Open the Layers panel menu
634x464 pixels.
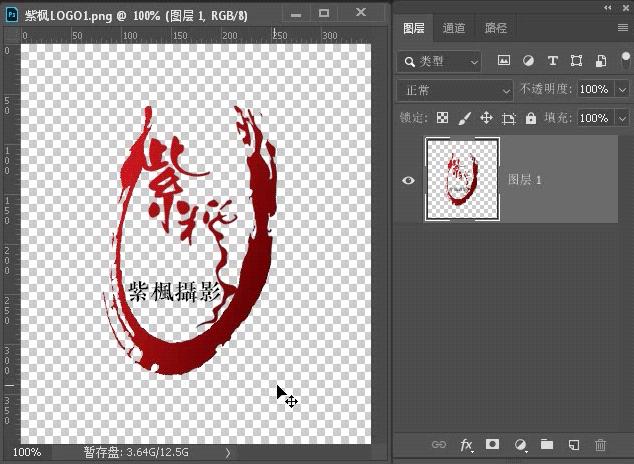[x=623, y=27]
